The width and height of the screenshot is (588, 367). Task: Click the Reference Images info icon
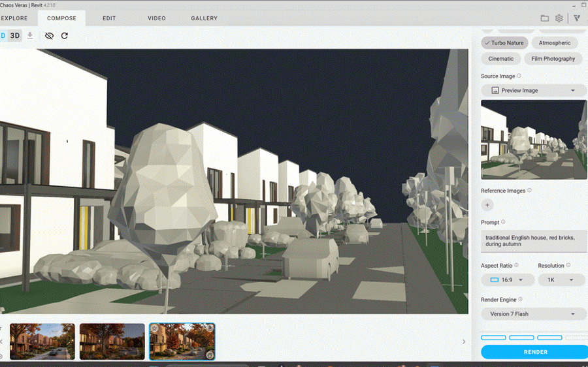point(529,190)
